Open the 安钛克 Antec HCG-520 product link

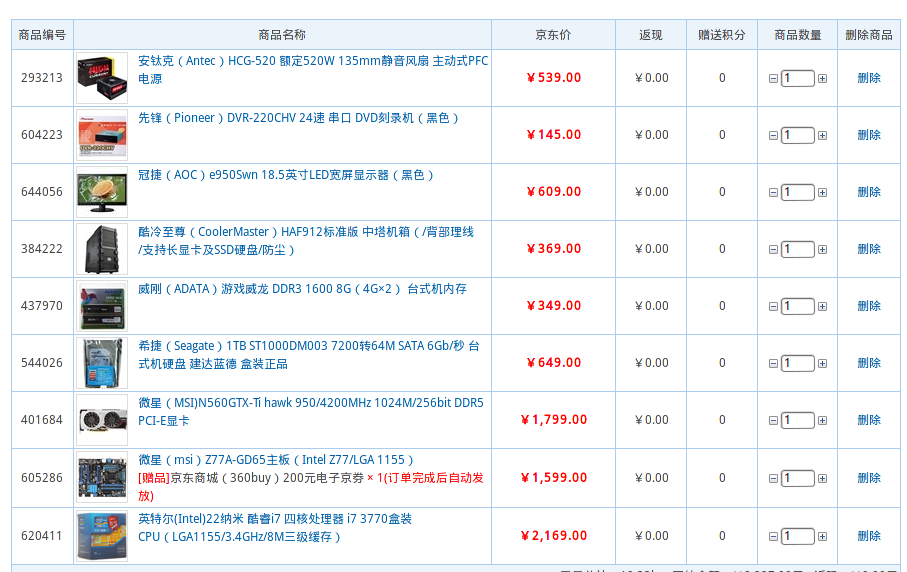pyautogui.click(x=313, y=69)
